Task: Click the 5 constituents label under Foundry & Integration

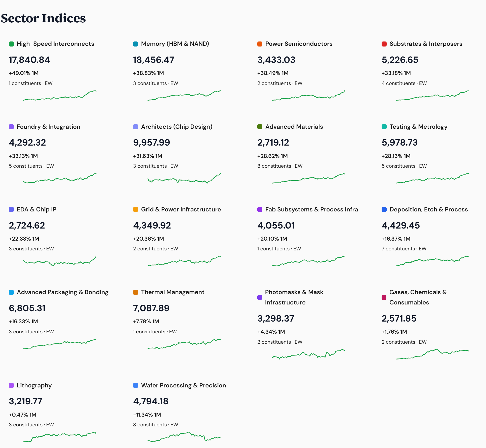Action: tap(26, 166)
